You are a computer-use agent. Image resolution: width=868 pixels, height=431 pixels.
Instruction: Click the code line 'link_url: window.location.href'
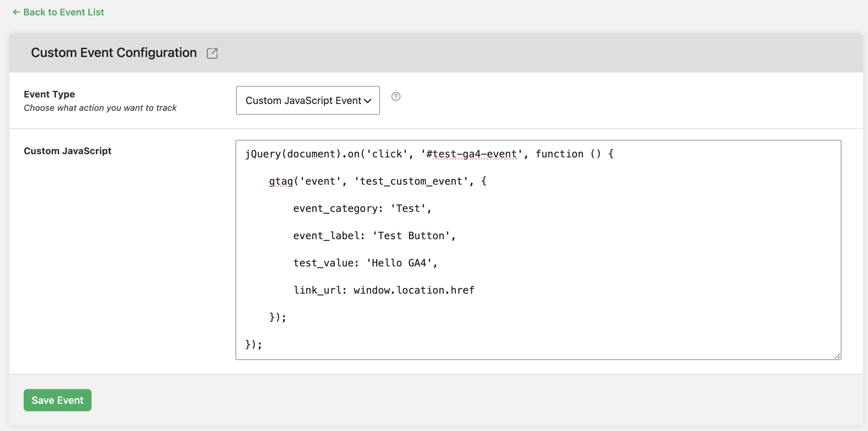384,290
